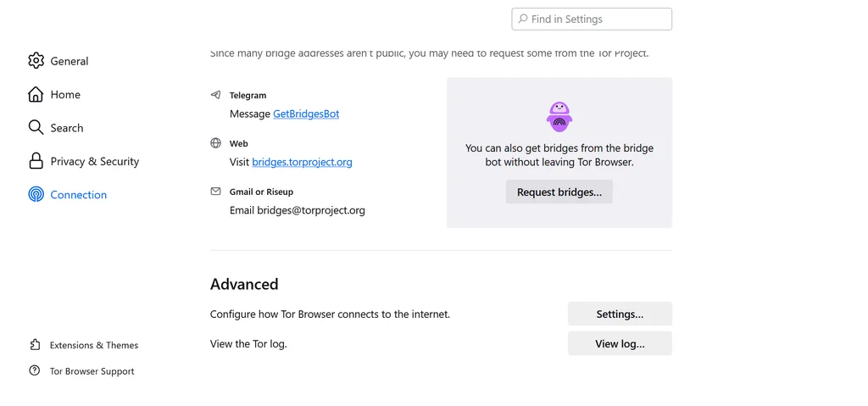
Task: Click the Extensions & Themes puzzle icon
Action: tap(34, 345)
